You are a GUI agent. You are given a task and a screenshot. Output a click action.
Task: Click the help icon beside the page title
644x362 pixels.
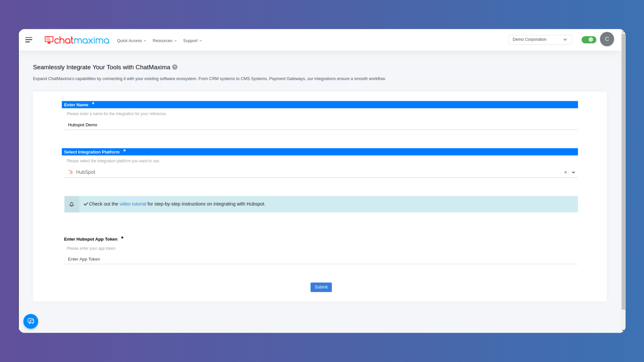174,67
